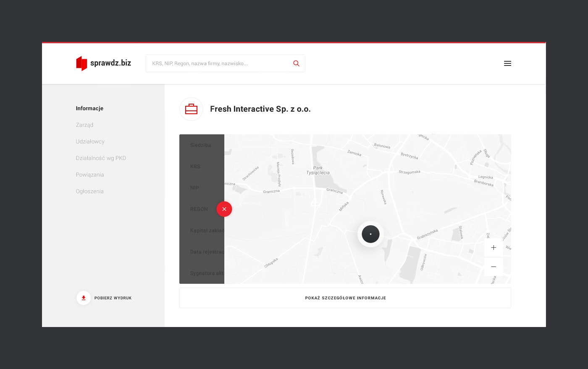Click the search magnifier icon

pos(296,63)
